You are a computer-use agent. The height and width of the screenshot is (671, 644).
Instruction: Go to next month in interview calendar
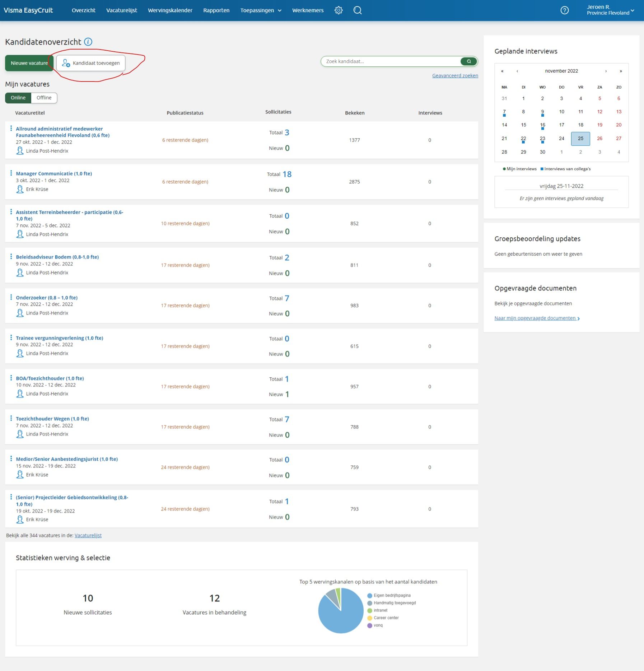pyautogui.click(x=606, y=71)
